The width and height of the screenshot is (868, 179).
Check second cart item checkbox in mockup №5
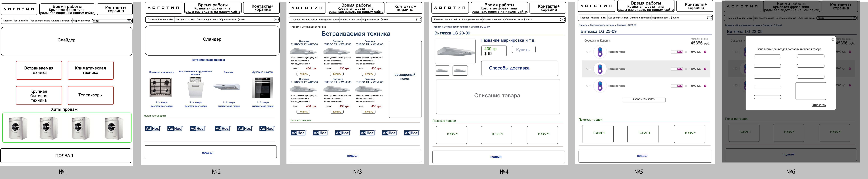tap(590, 69)
